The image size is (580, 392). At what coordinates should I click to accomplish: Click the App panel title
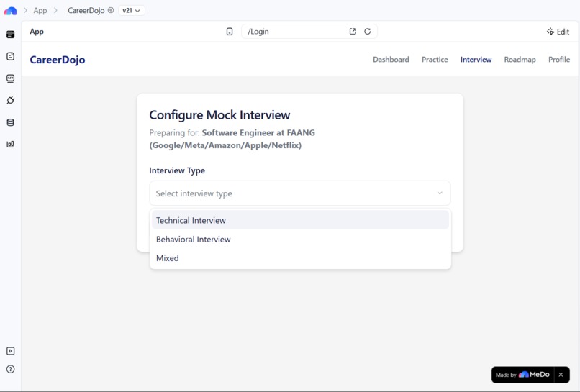37,32
